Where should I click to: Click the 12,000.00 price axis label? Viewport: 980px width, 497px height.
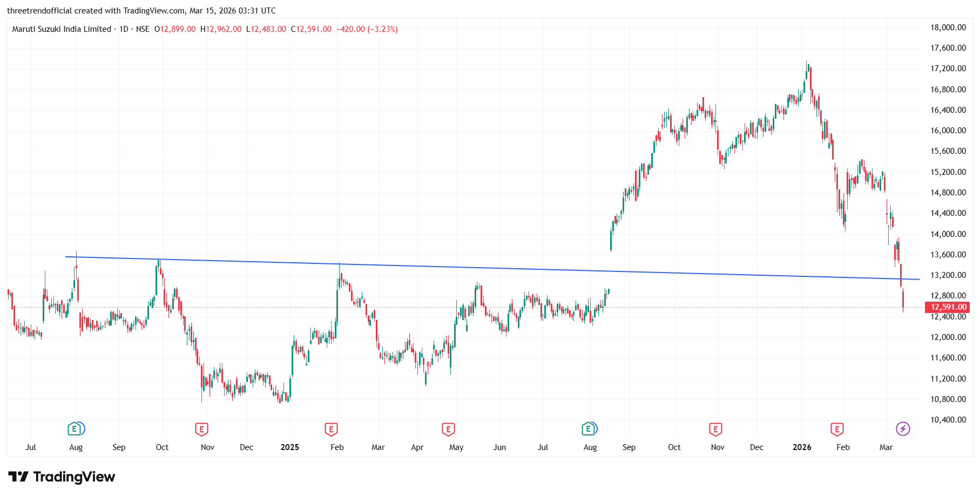(x=948, y=337)
